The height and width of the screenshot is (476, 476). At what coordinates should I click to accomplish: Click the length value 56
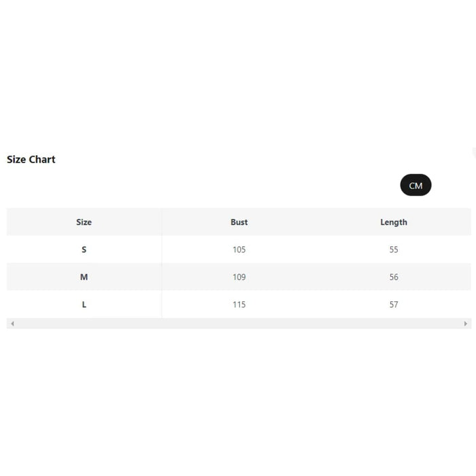(x=394, y=277)
